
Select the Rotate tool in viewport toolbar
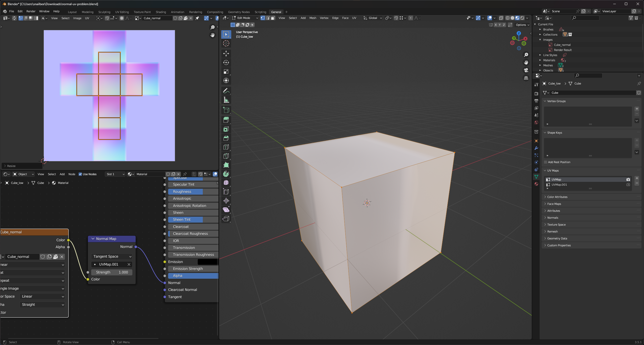[226, 62]
